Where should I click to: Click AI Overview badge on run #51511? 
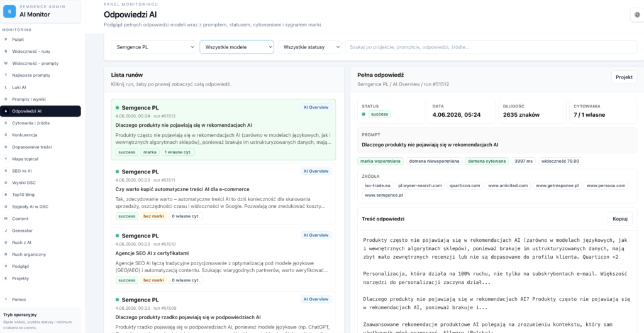[x=316, y=172]
